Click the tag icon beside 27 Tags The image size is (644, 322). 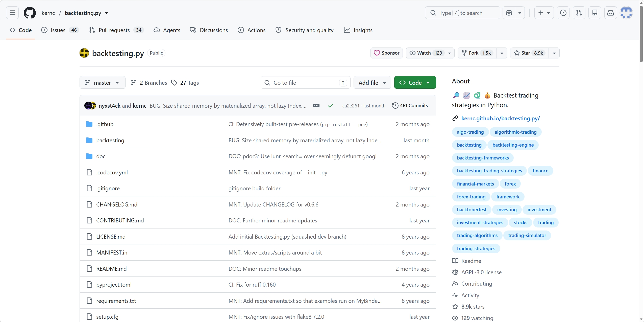click(174, 83)
